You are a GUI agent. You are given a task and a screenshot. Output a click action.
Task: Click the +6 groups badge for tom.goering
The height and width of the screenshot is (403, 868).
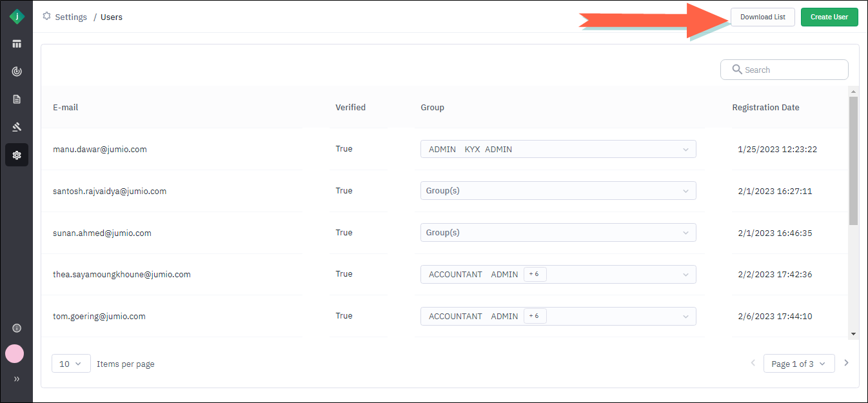point(535,316)
